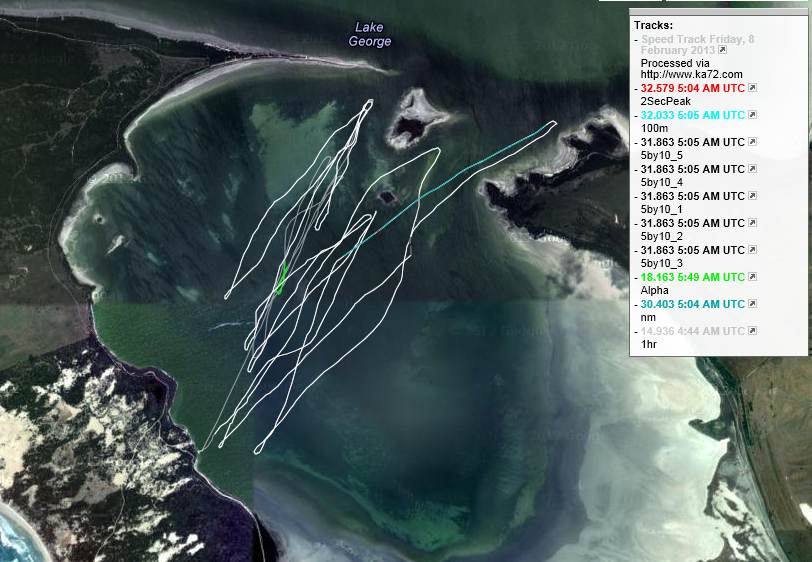Select the red 32.579 5:04 AM UTC track
This screenshot has width=812, height=562.
click(x=692, y=89)
